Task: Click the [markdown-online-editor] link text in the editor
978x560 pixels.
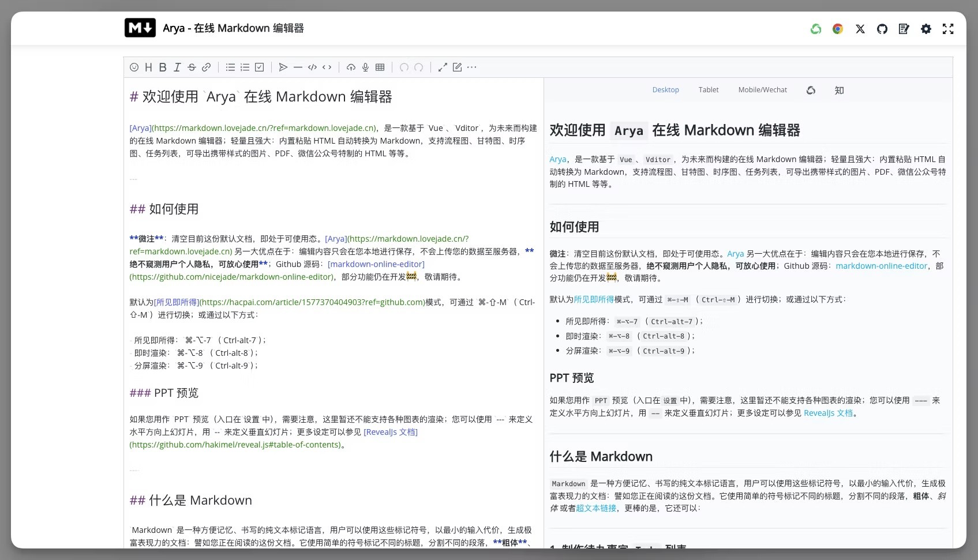Action: [x=376, y=264]
